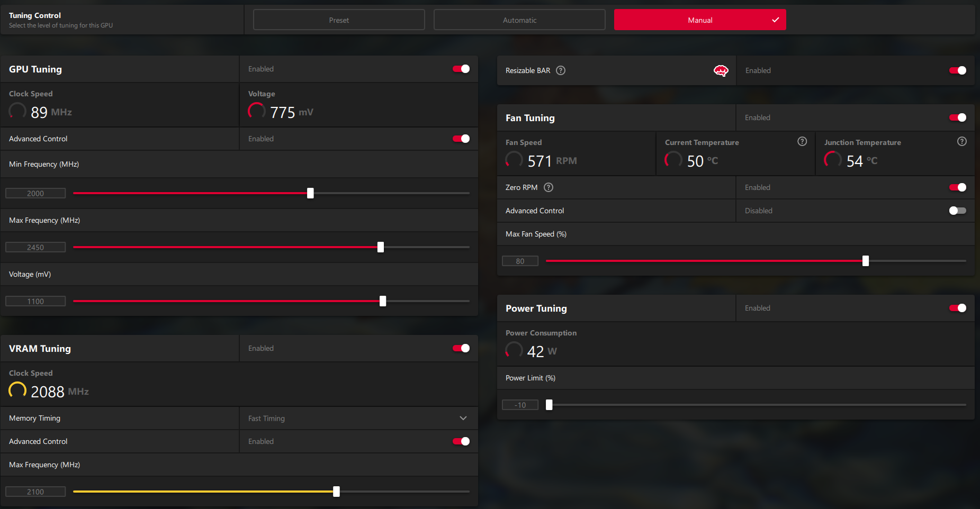980x509 pixels.
Task: Click the 2088 MHz VRAM clock reading
Action: tap(60, 392)
